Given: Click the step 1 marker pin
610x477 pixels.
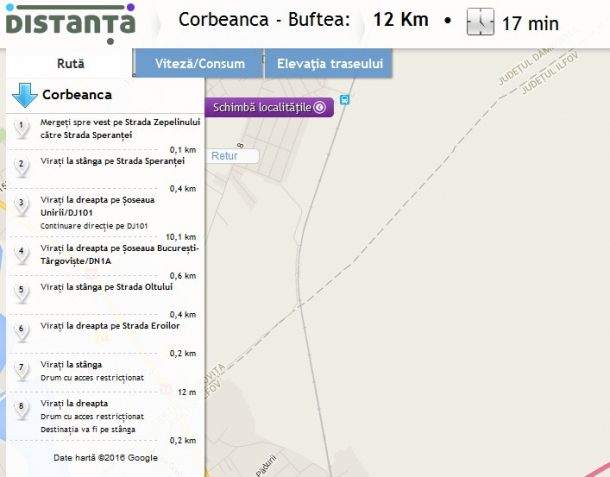Looking at the screenshot, I should pos(21,128).
